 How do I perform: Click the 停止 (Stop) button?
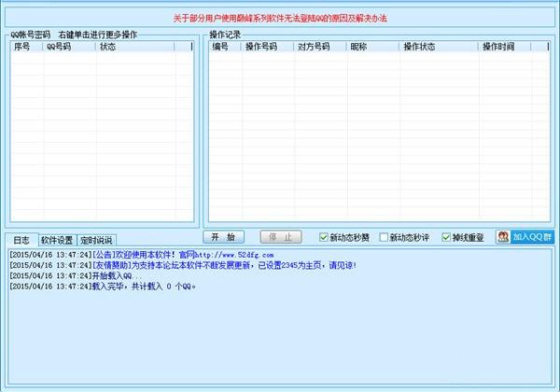pos(281,237)
